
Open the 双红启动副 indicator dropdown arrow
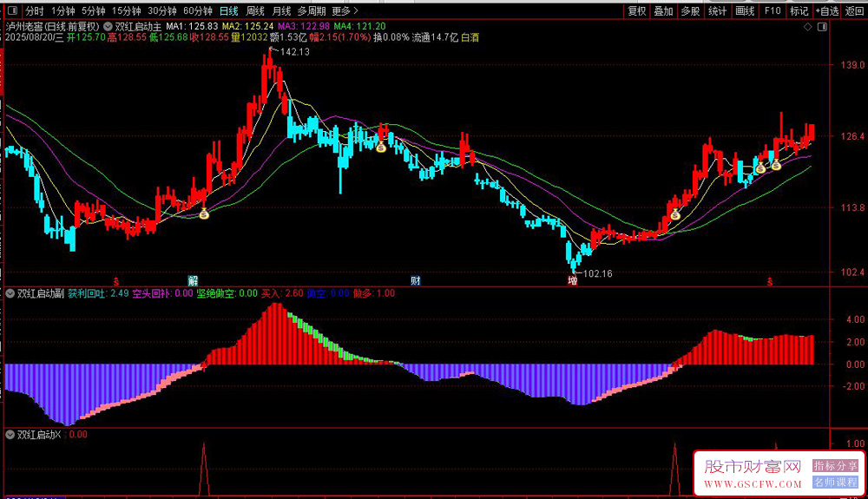(10, 293)
